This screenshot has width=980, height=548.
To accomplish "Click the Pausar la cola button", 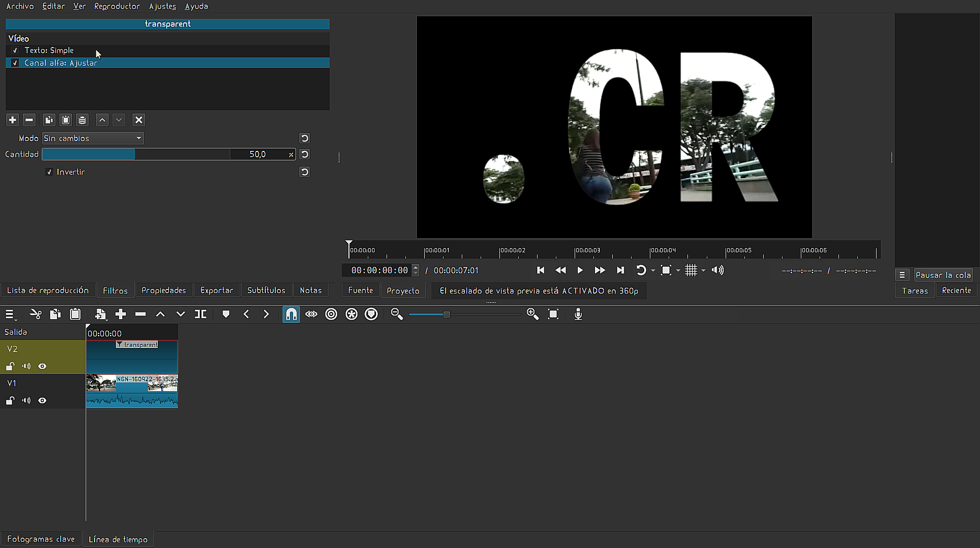I will pyautogui.click(x=943, y=275).
